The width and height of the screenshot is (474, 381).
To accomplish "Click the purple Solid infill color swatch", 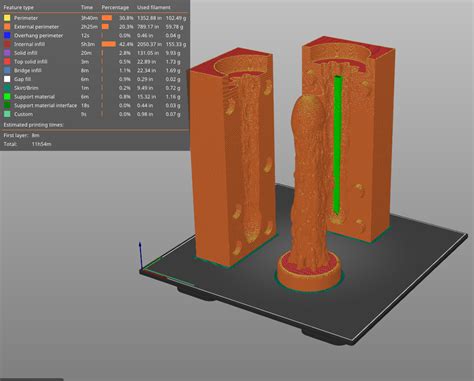I will click(x=7, y=53).
